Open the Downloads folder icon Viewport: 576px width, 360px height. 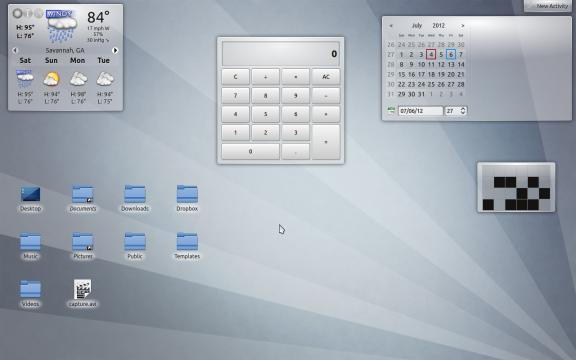point(135,194)
